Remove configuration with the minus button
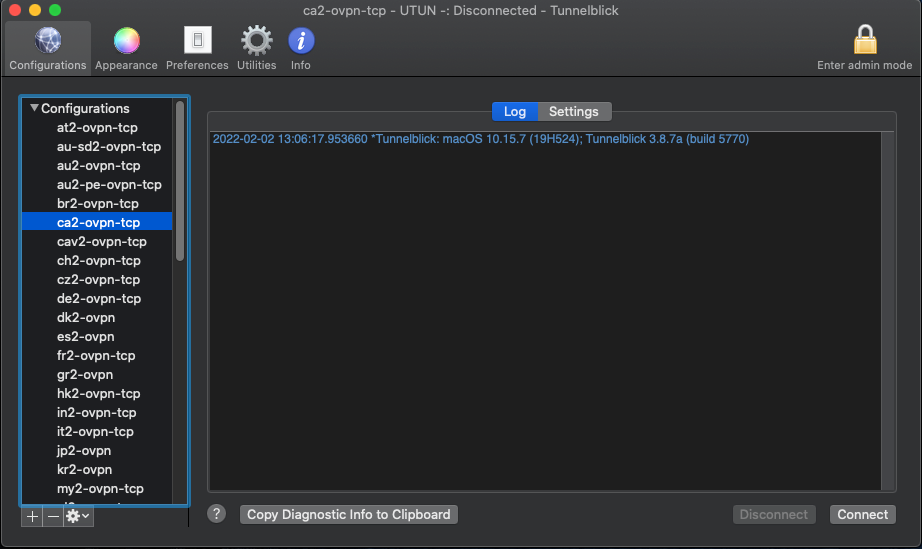The width and height of the screenshot is (922, 549). coord(53,516)
